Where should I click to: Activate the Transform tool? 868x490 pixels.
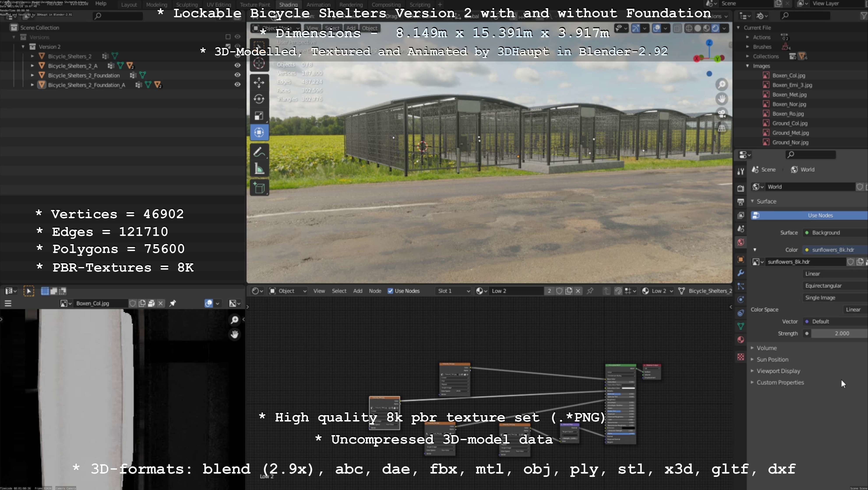point(259,132)
